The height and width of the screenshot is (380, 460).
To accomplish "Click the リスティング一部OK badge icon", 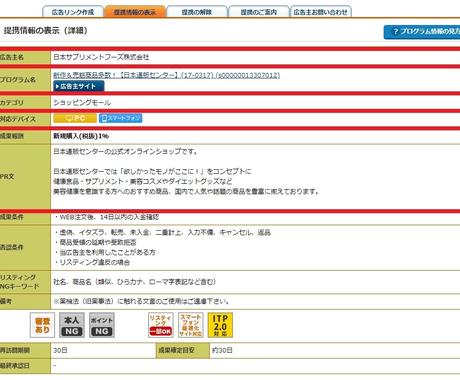I will coord(161,325).
